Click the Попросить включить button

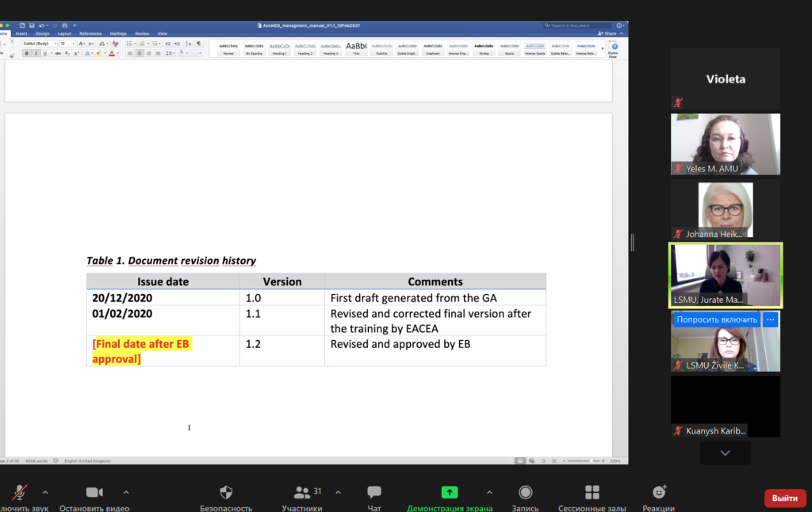tap(717, 320)
